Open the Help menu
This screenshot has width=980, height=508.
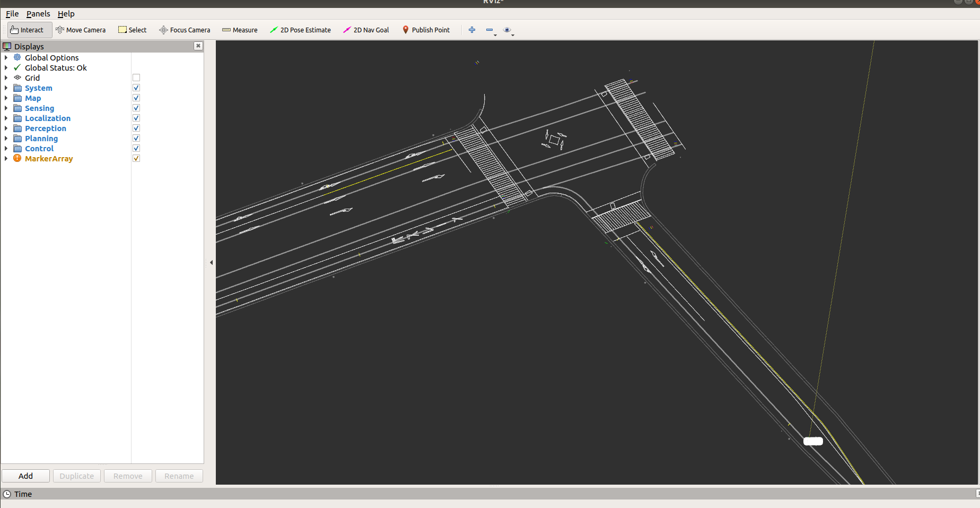[x=66, y=14]
